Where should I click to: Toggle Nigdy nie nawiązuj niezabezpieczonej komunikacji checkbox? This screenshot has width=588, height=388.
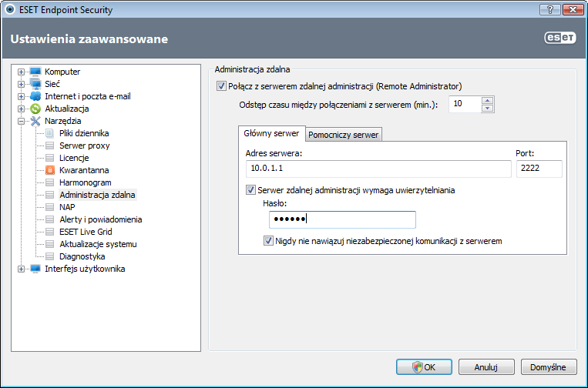[x=268, y=241]
